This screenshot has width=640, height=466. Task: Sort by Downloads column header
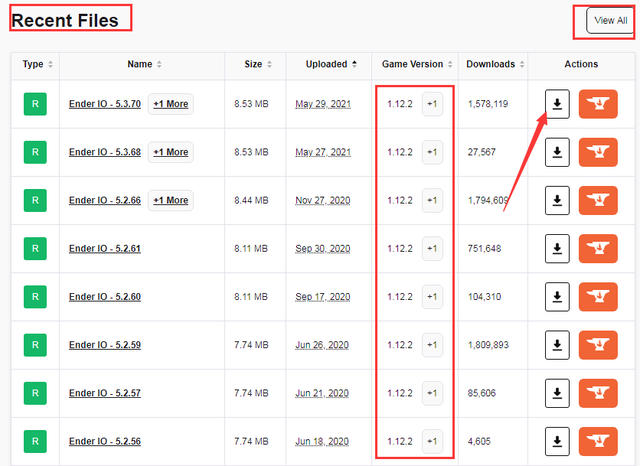coord(496,64)
